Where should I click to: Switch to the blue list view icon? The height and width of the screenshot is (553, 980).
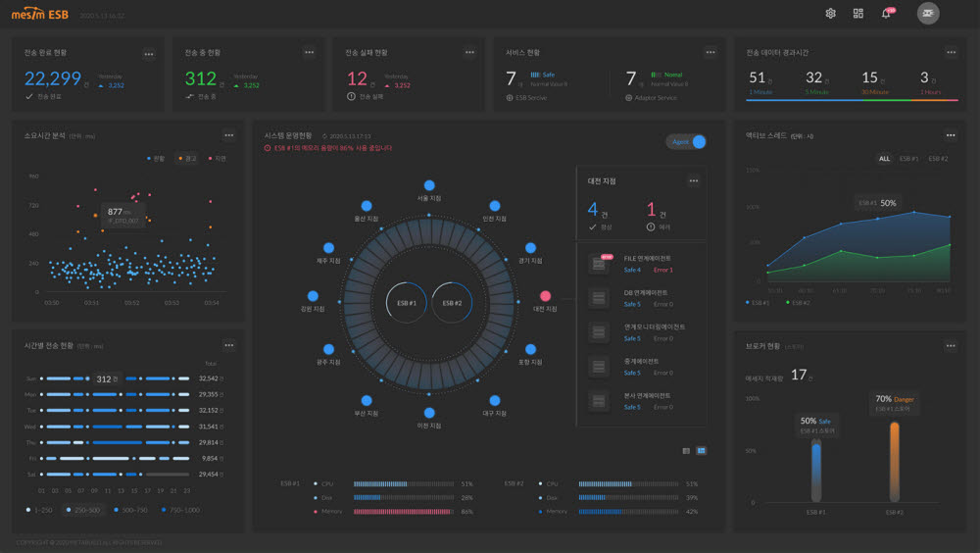tap(702, 450)
